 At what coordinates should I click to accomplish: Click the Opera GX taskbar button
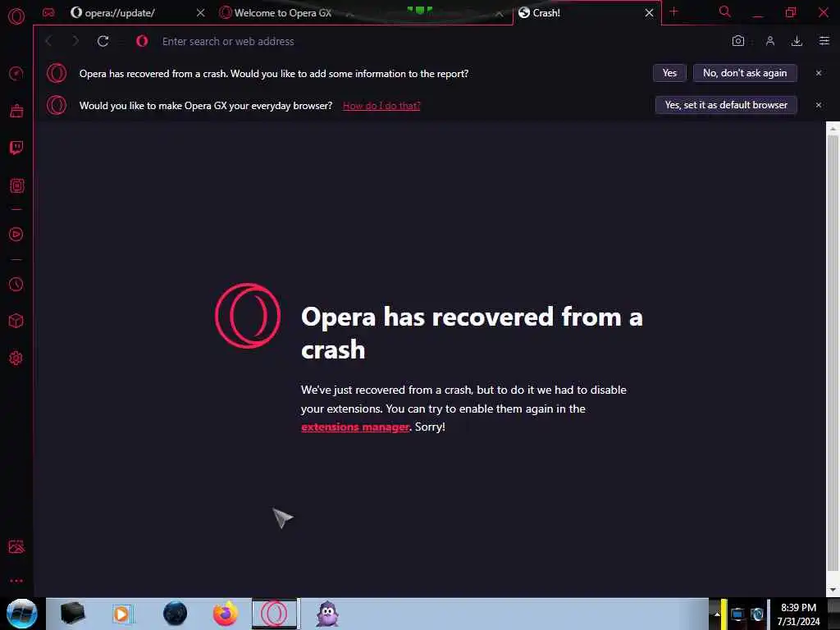274,614
